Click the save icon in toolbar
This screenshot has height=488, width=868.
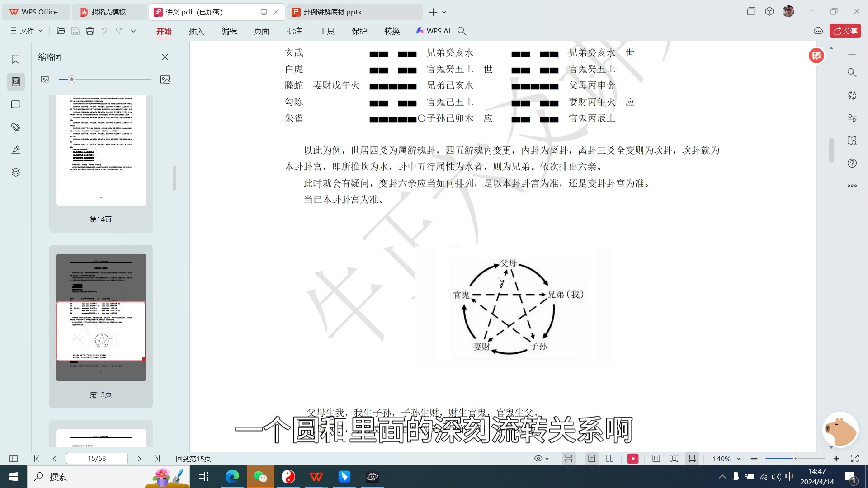pyautogui.click(x=75, y=31)
